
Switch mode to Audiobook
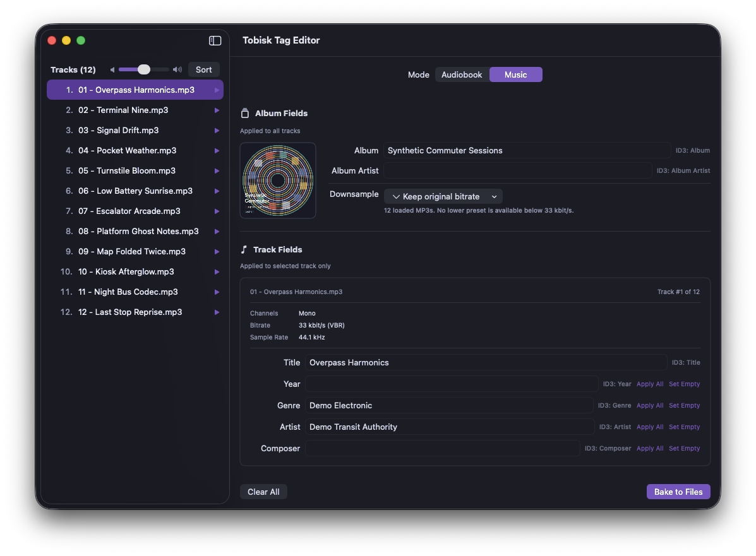tap(462, 74)
